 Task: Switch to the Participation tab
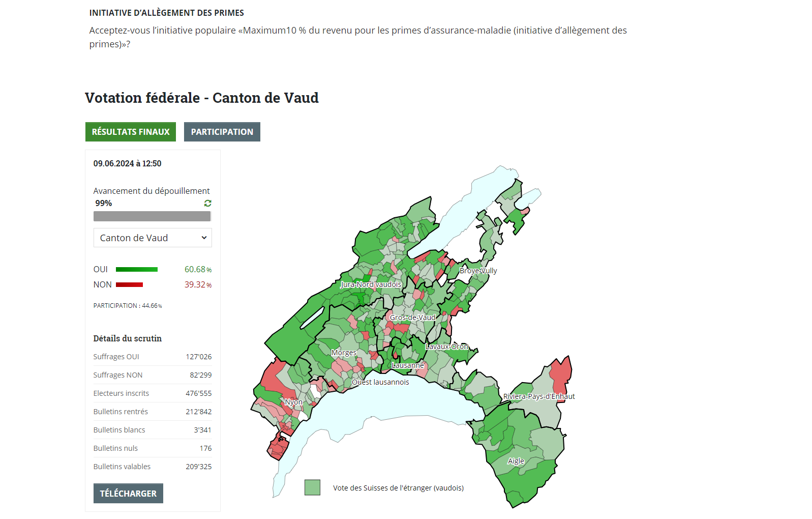222,132
